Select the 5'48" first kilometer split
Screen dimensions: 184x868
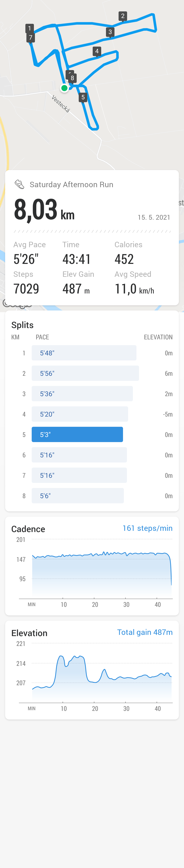(x=84, y=353)
